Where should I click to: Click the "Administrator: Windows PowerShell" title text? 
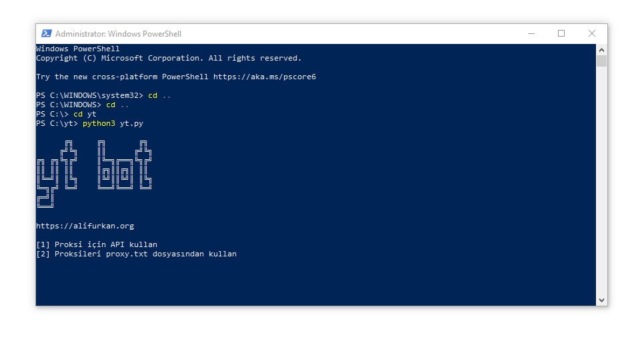pyautogui.click(x=118, y=34)
